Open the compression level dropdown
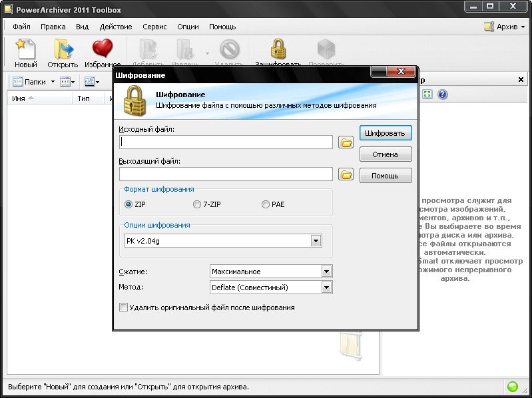This screenshot has height=398, width=532. [x=326, y=272]
